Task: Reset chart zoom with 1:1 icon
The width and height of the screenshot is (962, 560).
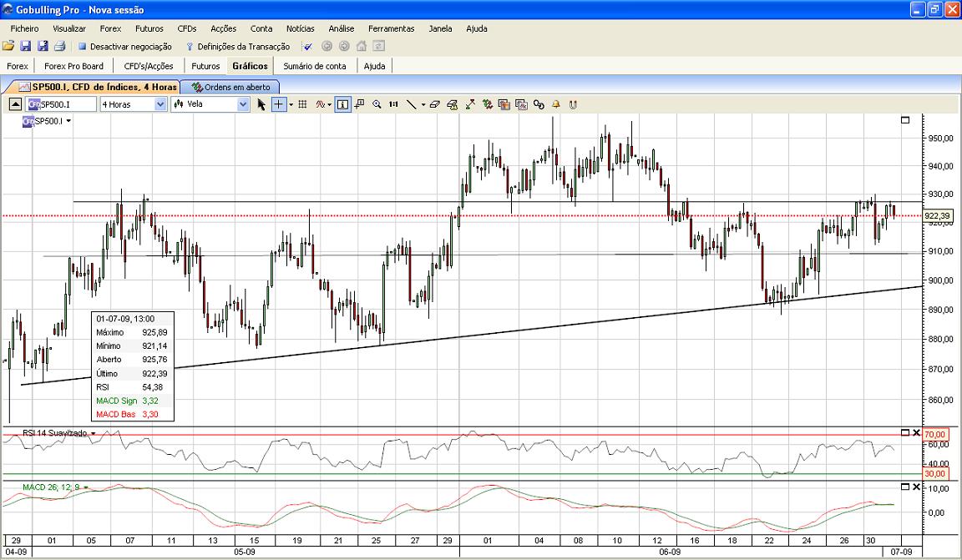Action: point(393,104)
